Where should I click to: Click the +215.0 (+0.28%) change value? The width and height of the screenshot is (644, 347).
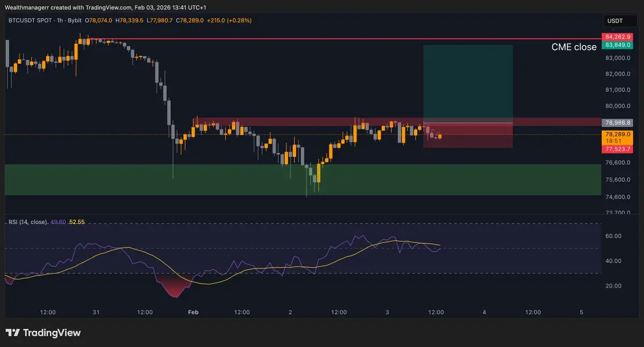tap(229, 20)
